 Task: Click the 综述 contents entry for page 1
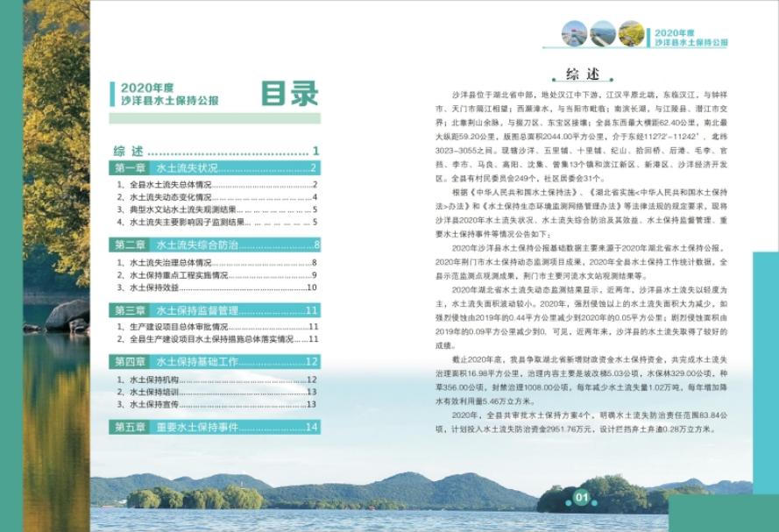tap(216, 151)
